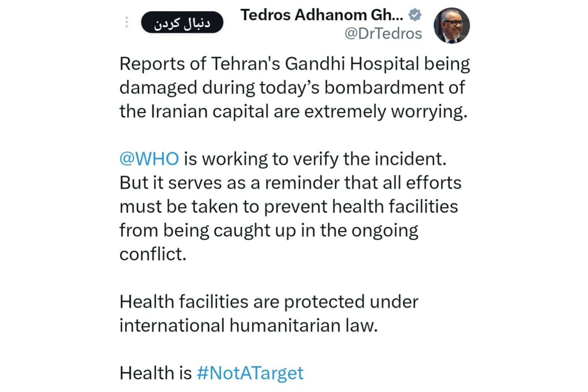Click the word "bombardment" in the tweet

384,88
